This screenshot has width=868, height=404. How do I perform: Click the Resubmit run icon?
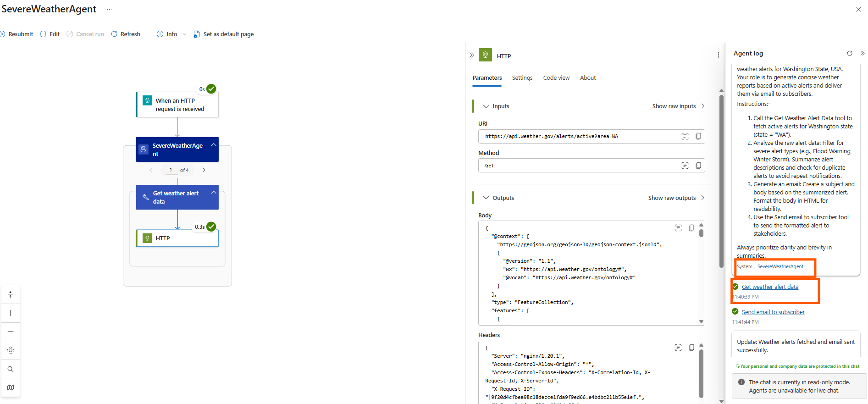point(3,34)
